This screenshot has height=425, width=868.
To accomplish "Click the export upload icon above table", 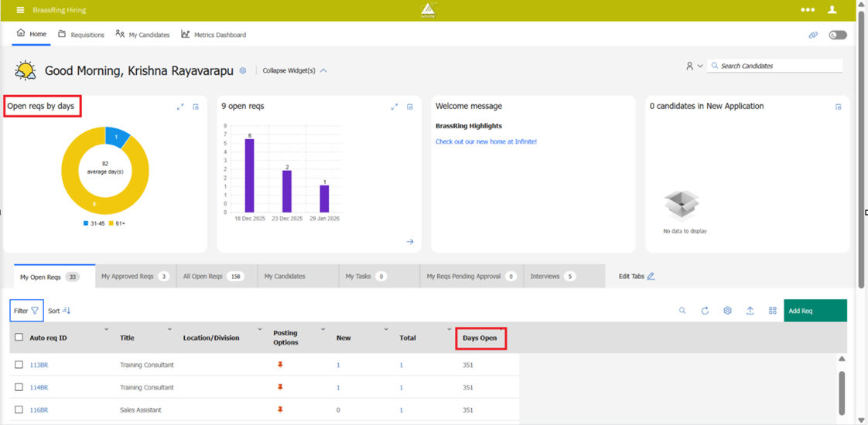I will pyautogui.click(x=750, y=311).
